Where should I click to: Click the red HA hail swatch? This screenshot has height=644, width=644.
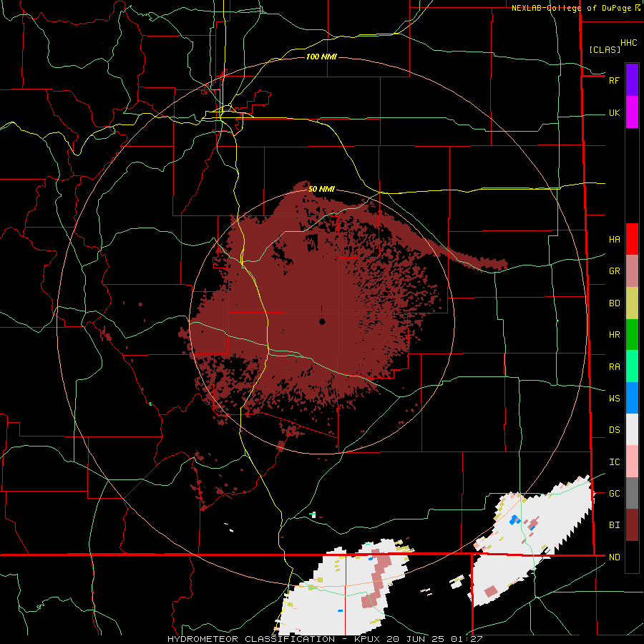pyautogui.click(x=632, y=239)
